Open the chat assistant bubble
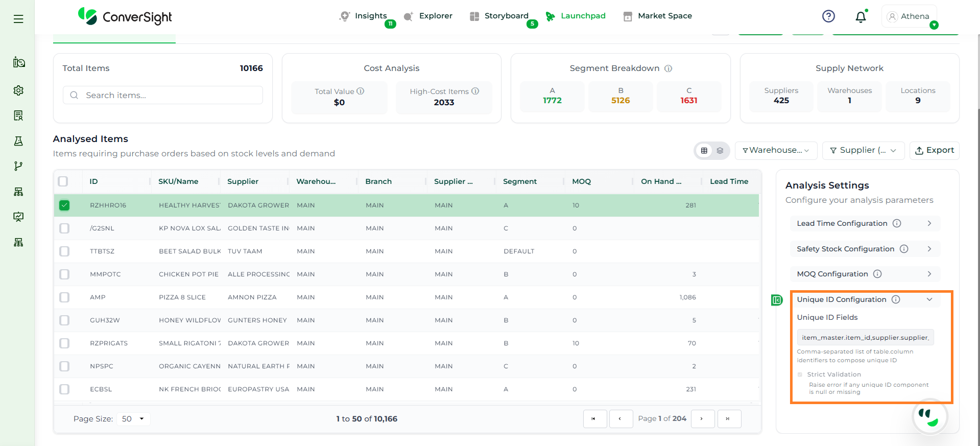 point(929,416)
